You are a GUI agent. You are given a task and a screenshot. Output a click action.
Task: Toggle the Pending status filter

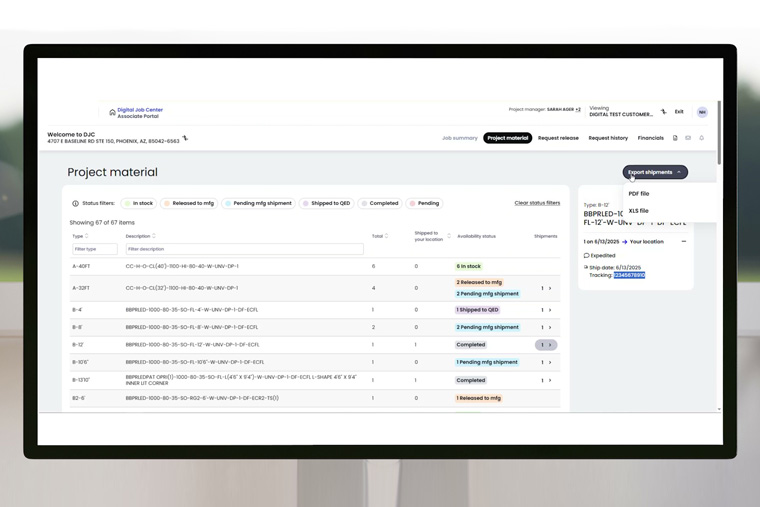point(425,204)
